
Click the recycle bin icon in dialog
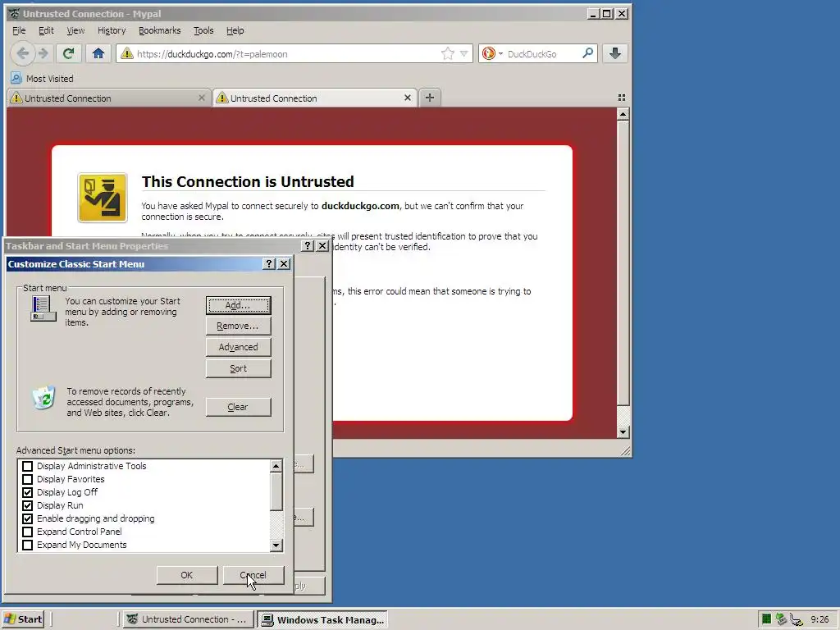(x=44, y=398)
